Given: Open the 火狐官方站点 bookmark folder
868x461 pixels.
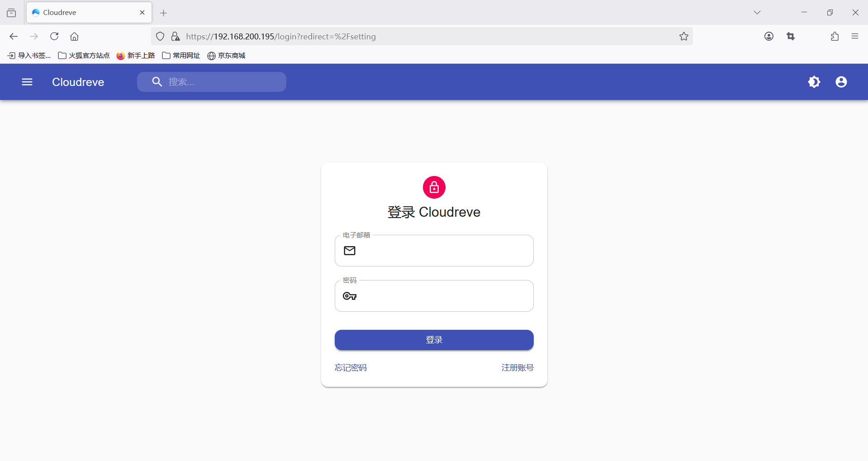Looking at the screenshot, I should [84, 55].
